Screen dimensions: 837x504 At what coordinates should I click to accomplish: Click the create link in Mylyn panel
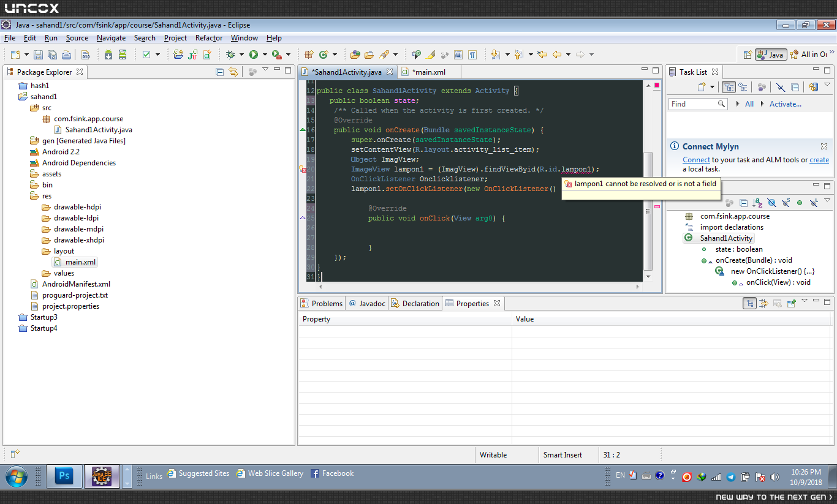click(x=819, y=160)
